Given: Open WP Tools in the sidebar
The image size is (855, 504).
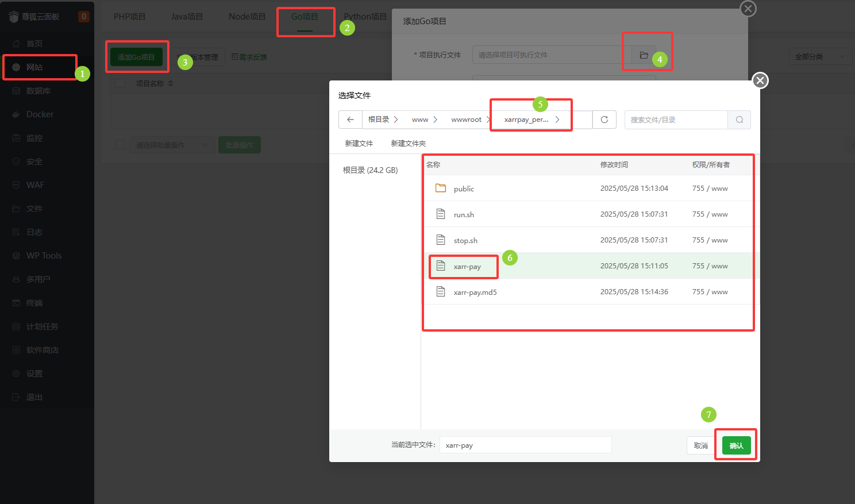Looking at the screenshot, I should pyautogui.click(x=44, y=256).
